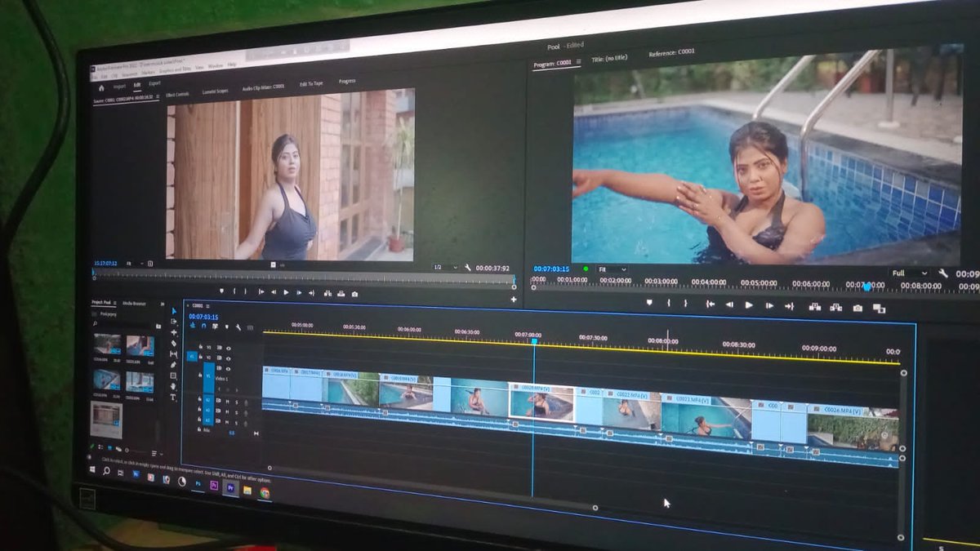Click Insert button in Source monitor
Image resolution: width=980 pixels, height=551 pixels.
[327, 293]
